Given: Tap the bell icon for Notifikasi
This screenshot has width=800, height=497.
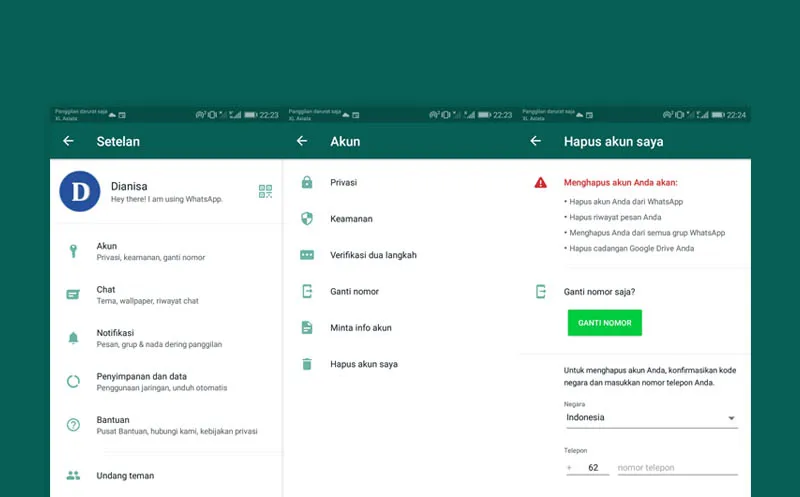Looking at the screenshot, I should [x=73, y=338].
